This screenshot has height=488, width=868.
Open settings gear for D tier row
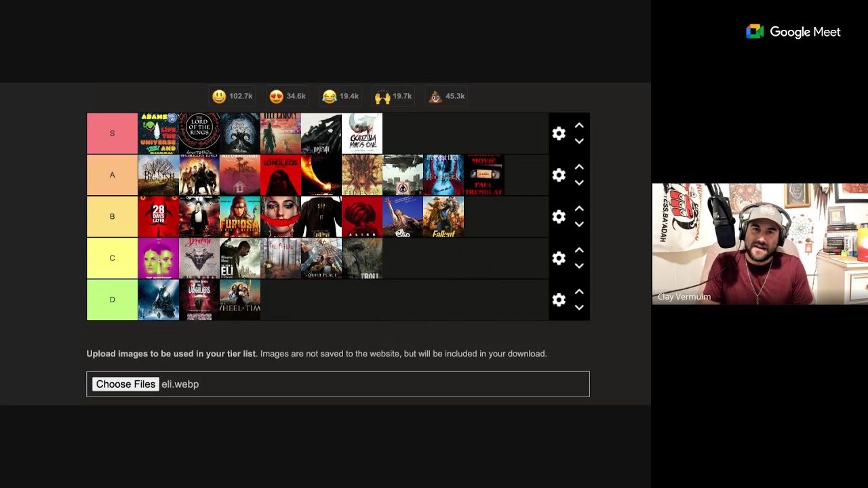(559, 300)
